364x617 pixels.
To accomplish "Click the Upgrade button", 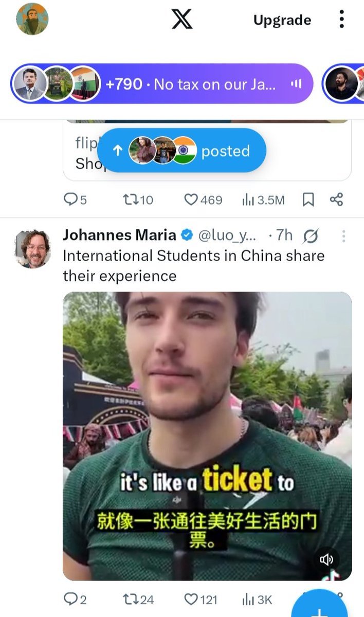I will click(x=282, y=20).
